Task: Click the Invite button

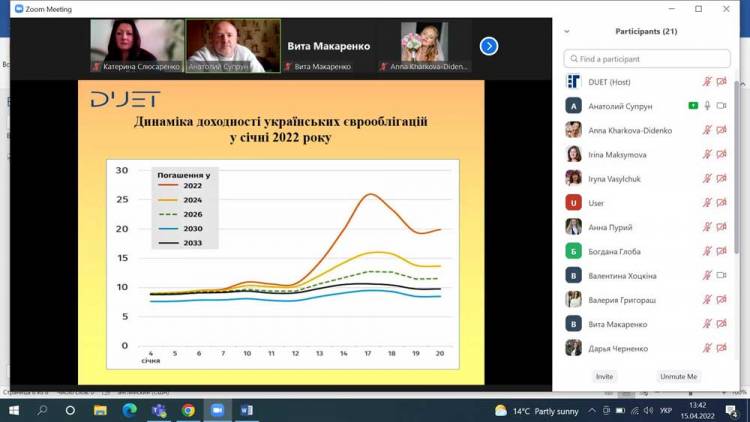Action: point(604,377)
